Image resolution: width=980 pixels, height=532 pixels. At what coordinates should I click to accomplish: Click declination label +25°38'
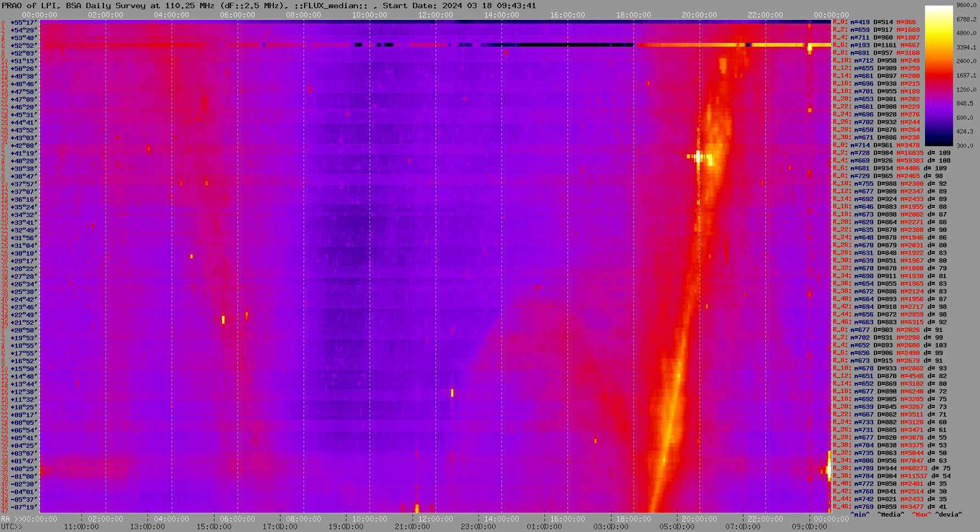tap(24, 292)
